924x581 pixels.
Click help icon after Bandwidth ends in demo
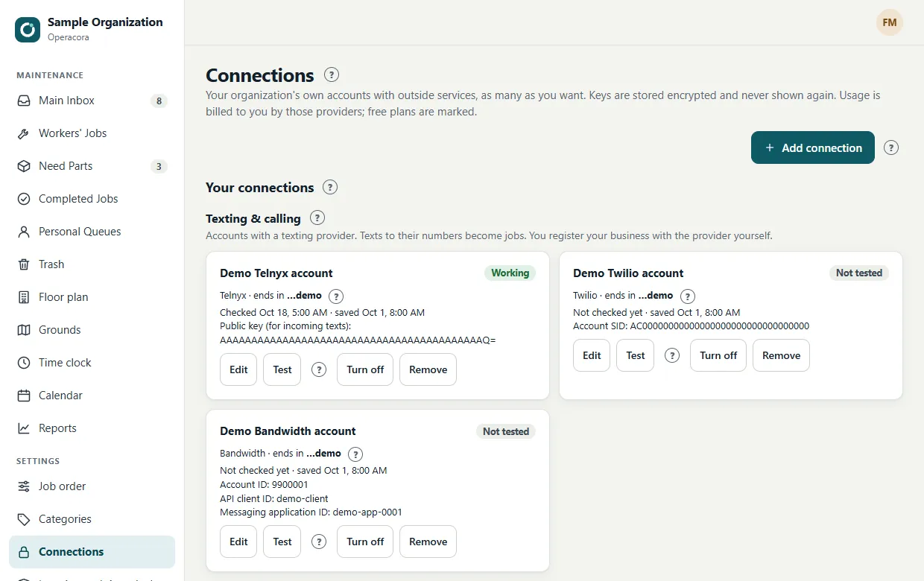355,454
